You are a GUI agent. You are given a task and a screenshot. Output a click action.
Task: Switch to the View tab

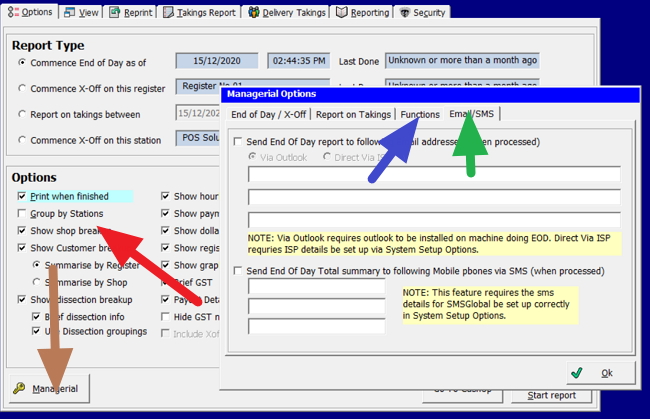pyautogui.click(x=81, y=13)
